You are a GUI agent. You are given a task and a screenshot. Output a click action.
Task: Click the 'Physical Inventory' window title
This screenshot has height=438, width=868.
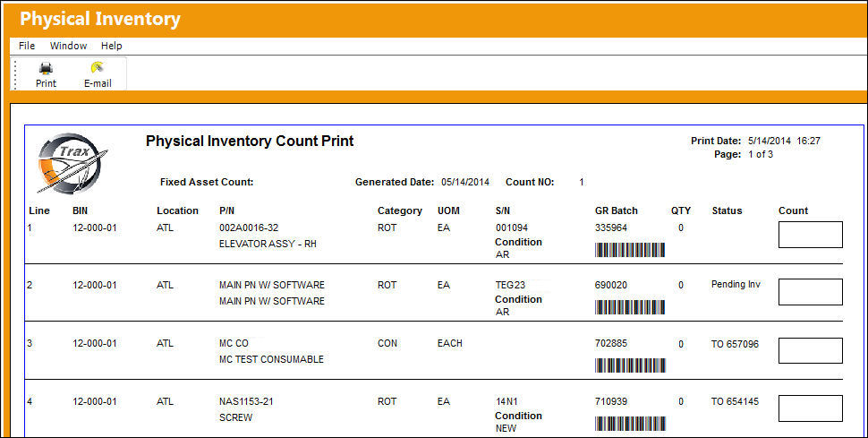pyautogui.click(x=100, y=19)
